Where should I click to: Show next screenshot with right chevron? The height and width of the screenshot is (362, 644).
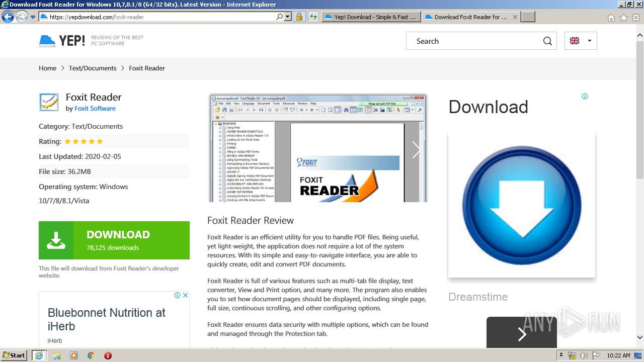pos(416,149)
